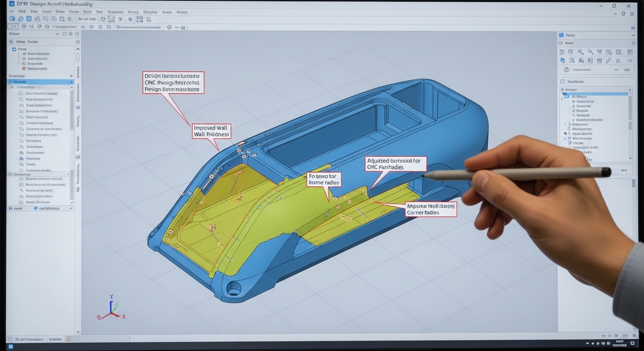Select the magnifier icon in right tool grid

coord(580,52)
